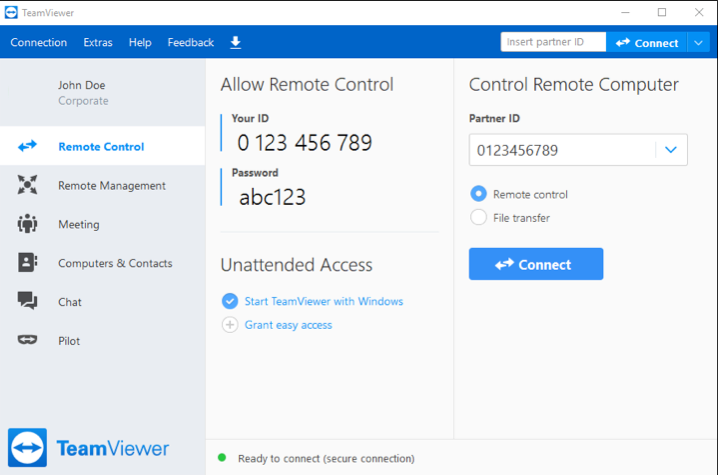Image resolution: width=718 pixels, height=475 pixels.
Task: Open the Feedback menu
Action: (190, 43)
